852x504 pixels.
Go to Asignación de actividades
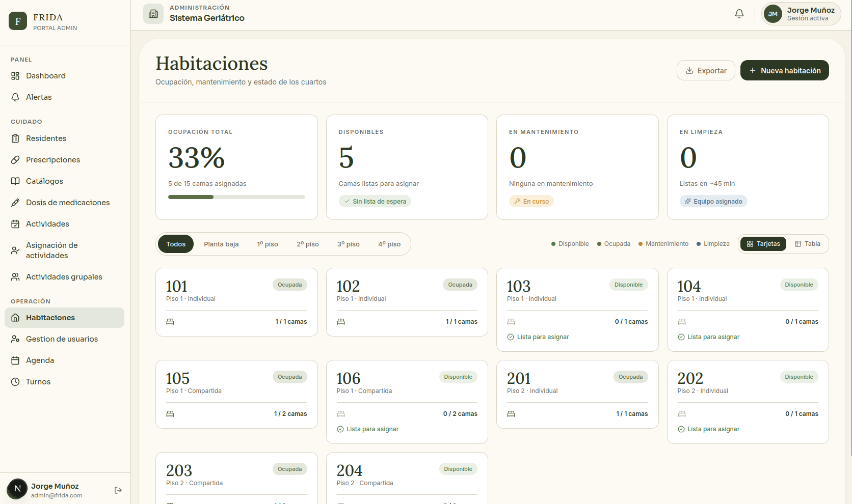pos(64,250)
